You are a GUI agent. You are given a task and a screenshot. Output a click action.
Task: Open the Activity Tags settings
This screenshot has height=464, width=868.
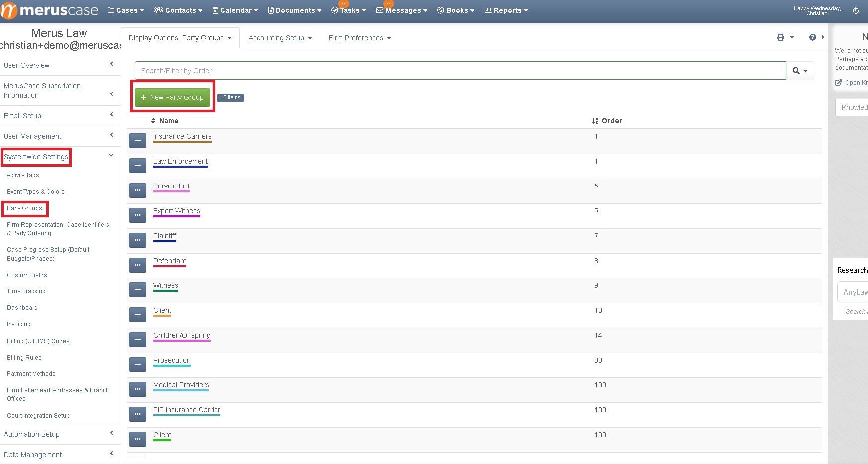coord(23,175)
